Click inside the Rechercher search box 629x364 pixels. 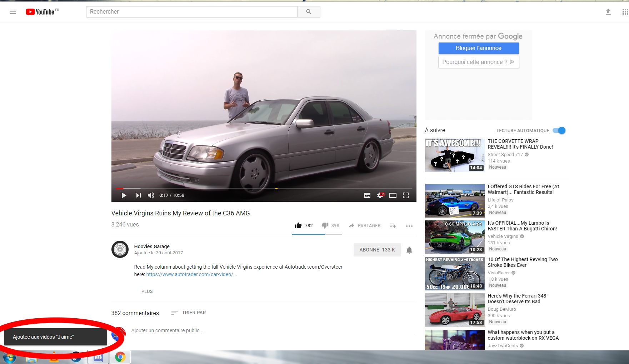[x=192, y=12]
